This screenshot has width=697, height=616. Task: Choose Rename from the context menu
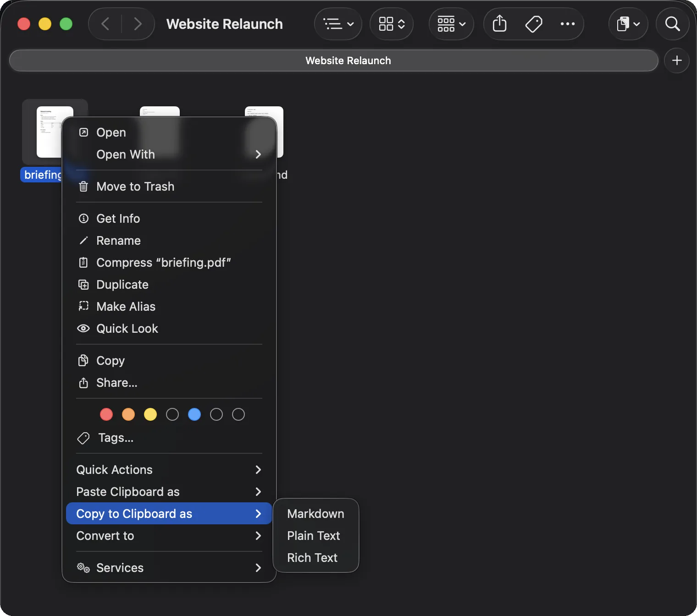click(x=169, y=241)
